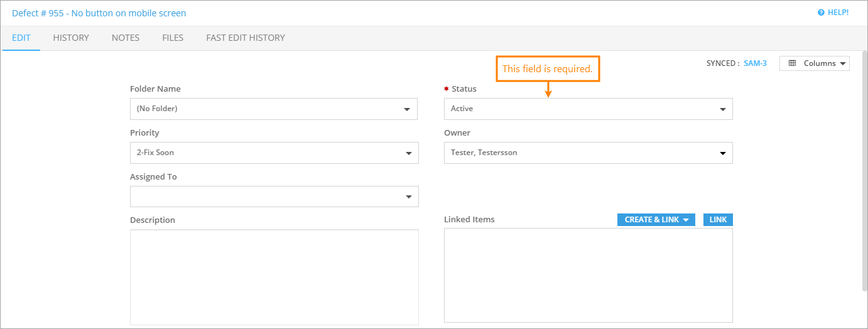This screenshot has width=868, height=329.
Task: Click inside the Description text area
Action: pyautogui.click(x=274, y=277)
